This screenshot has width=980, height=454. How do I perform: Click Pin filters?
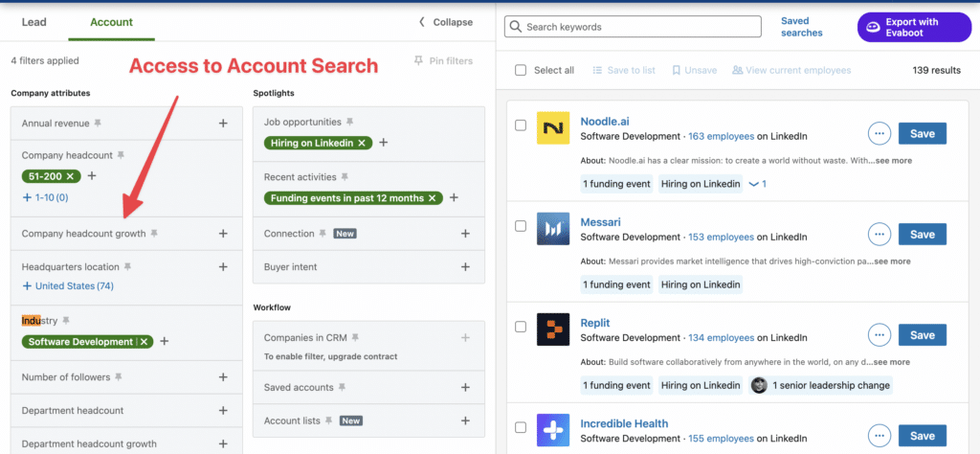pyautogui.click(x=443, y=60)
